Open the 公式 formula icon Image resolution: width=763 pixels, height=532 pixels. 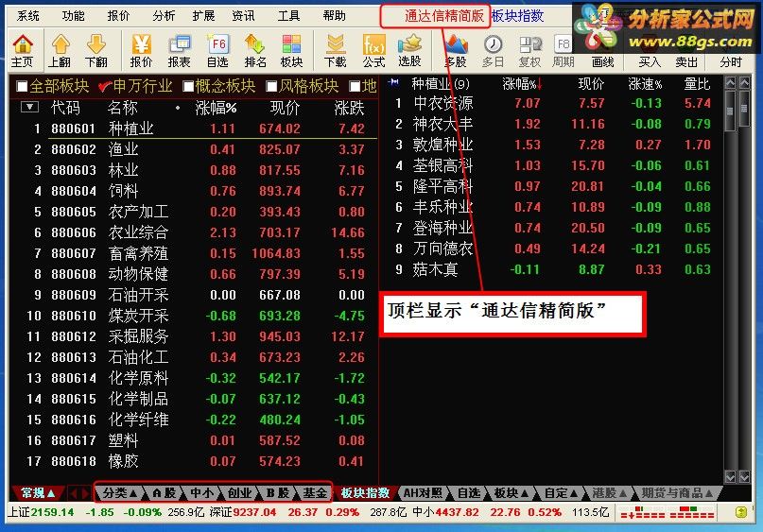click(373, 50)
